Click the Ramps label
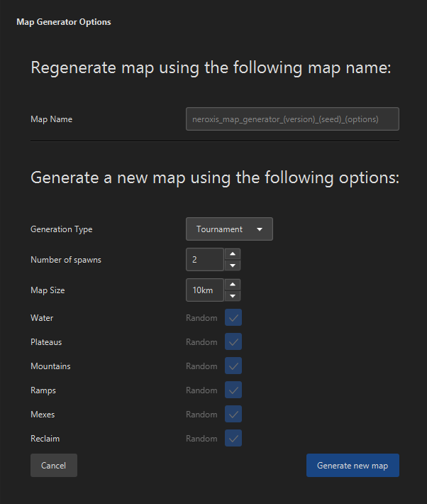Screen dimensions: 427x504 click(x=43, y=390)
